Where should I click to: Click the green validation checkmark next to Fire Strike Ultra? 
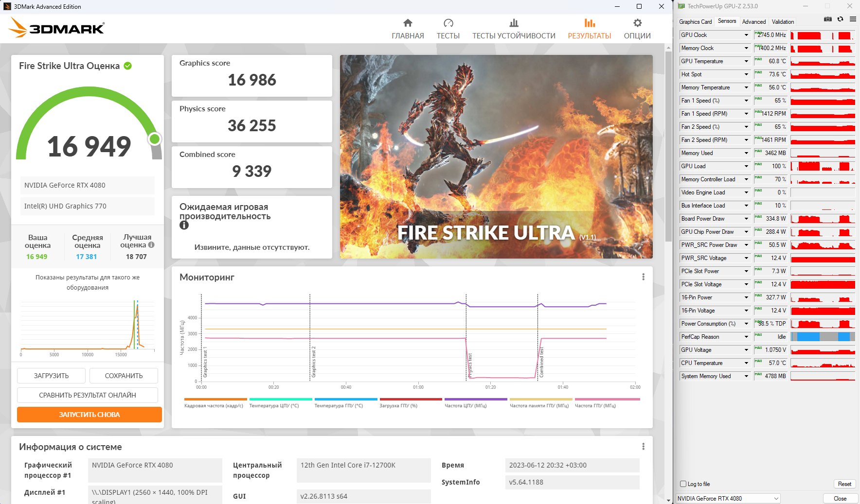click(128, 66)
